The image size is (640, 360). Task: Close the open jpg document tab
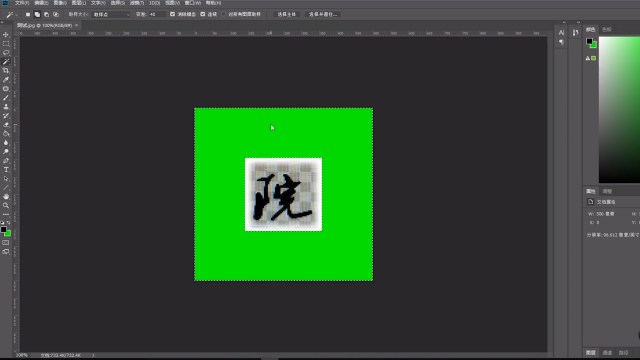(76, 25)
